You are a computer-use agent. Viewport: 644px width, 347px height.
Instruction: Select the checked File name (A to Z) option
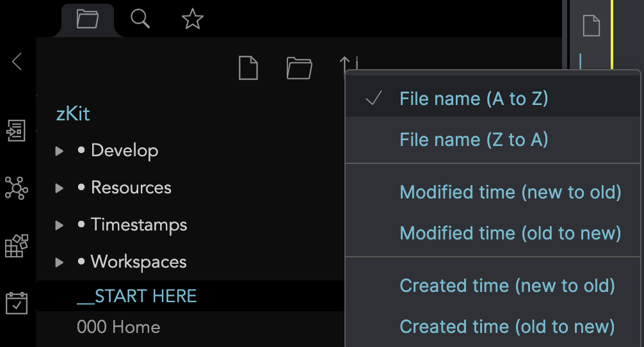coord(473,99)
